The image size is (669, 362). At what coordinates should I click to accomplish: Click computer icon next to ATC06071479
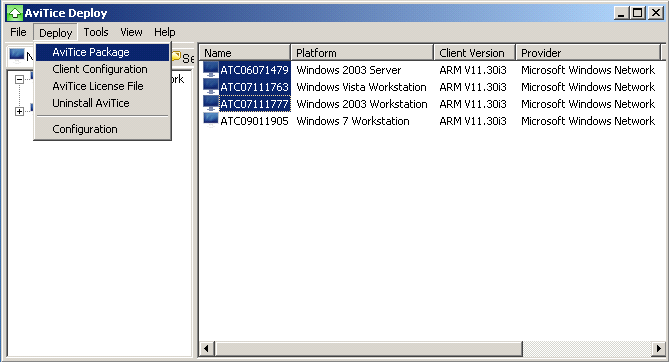211,70
